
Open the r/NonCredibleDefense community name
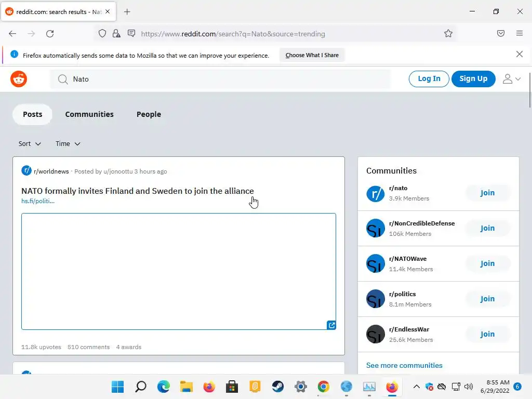tap(422, 223)
